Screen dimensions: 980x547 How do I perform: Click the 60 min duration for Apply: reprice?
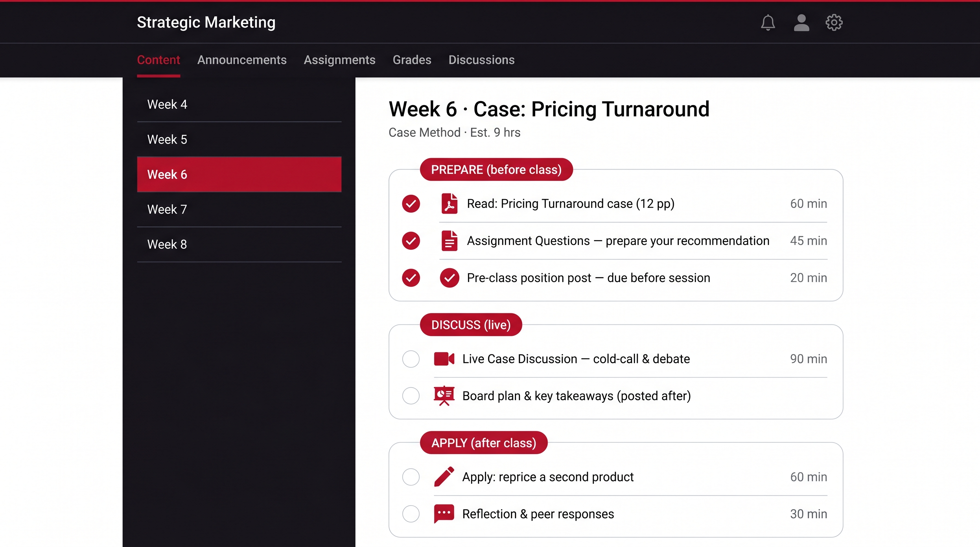pos(808,476)
